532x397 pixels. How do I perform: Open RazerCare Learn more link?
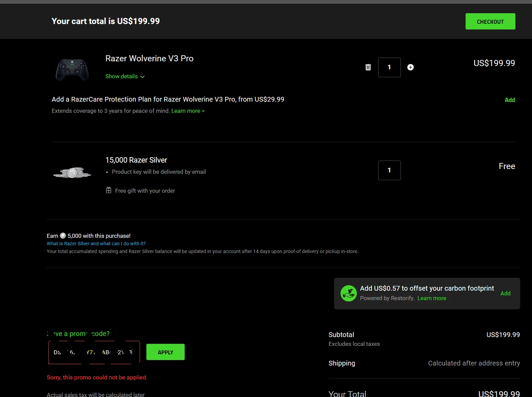click(188, 111)
